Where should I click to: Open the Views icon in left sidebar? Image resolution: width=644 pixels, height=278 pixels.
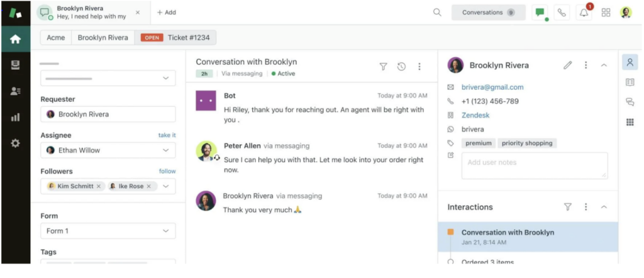pos(15,65)
